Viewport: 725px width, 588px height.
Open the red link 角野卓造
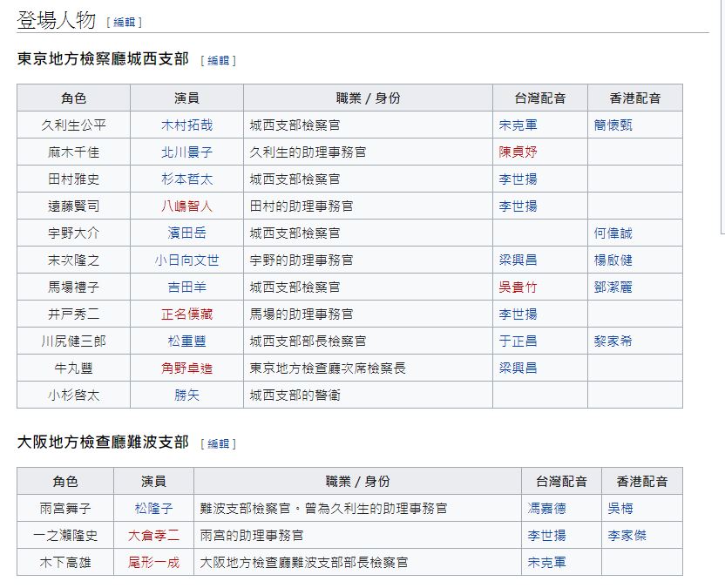pos(186,368)
